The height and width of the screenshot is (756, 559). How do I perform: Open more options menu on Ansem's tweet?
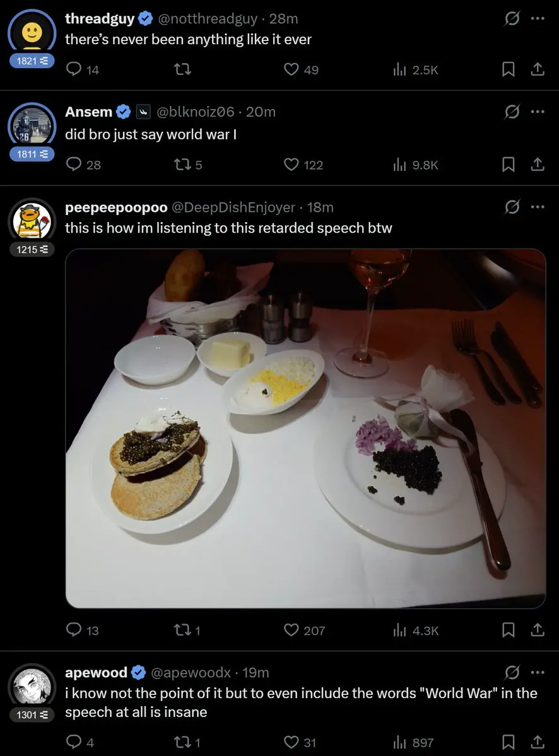(x=538, y=112)
